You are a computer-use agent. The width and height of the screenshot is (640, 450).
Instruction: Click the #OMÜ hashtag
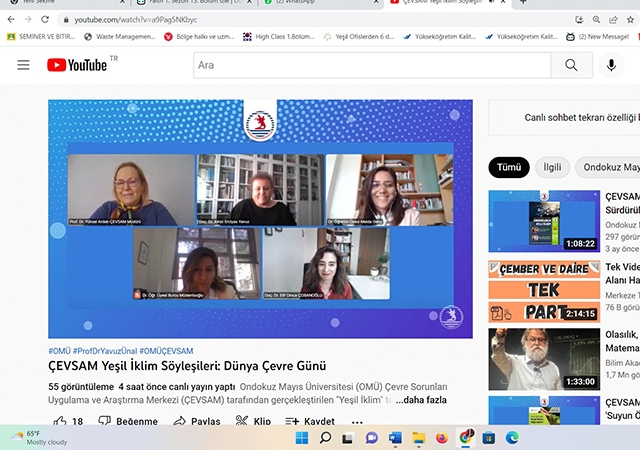(59, 351)
